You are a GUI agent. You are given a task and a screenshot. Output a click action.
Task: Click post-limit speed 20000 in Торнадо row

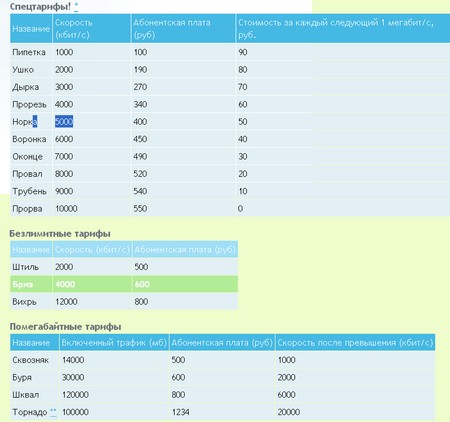click(289, 412)
